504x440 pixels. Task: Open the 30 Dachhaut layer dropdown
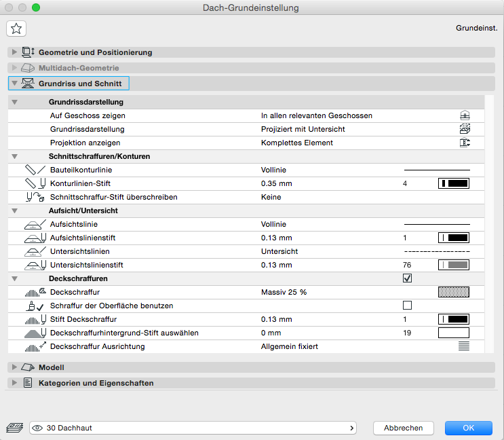tap(193, 428)
